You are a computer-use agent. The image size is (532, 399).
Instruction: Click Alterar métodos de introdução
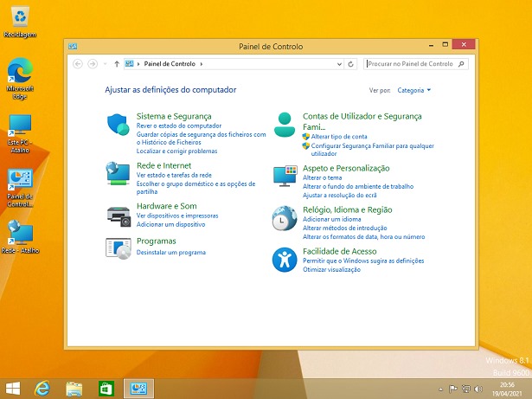click(344, 228)
